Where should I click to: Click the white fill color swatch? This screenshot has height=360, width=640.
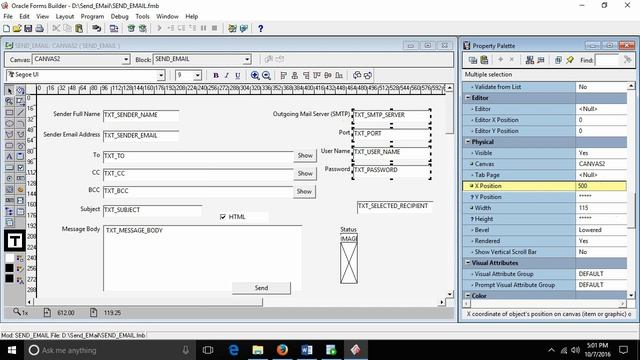coord(9,258)
